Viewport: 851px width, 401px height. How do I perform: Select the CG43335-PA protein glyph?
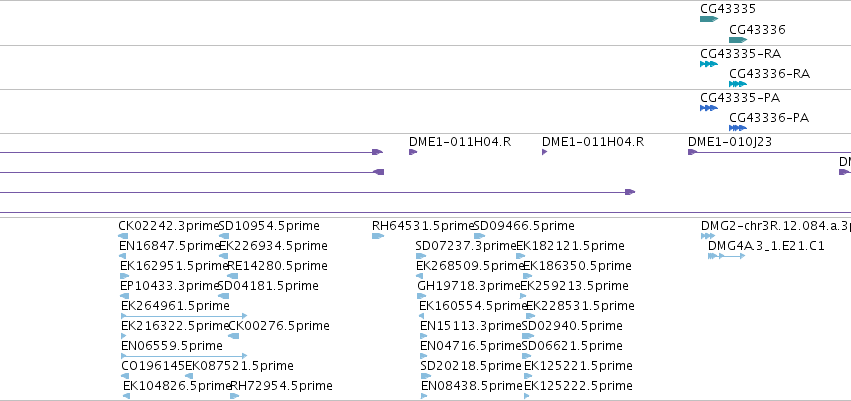(709, 108)
